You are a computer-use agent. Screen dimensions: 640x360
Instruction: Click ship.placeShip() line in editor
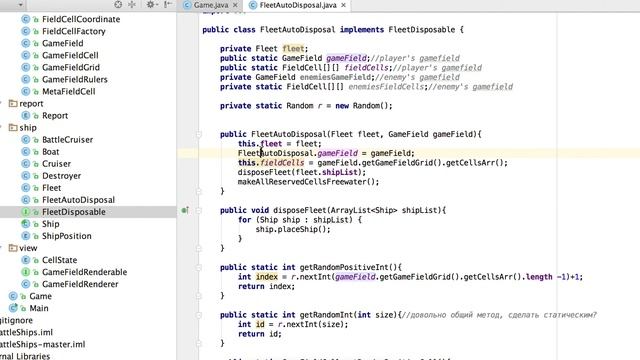(293, 229)
